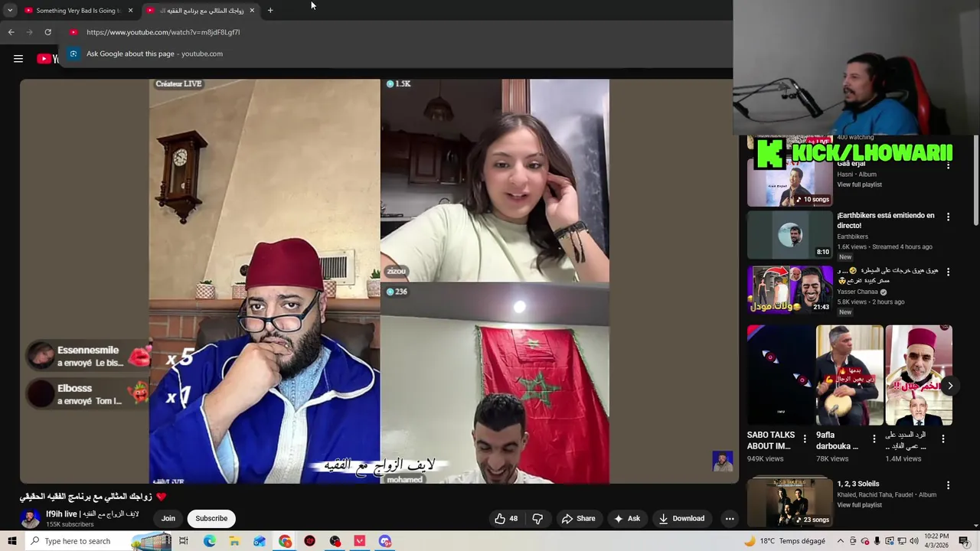
Task: Launch Microsoft Edge from taskbar
Action: [209, 541]
